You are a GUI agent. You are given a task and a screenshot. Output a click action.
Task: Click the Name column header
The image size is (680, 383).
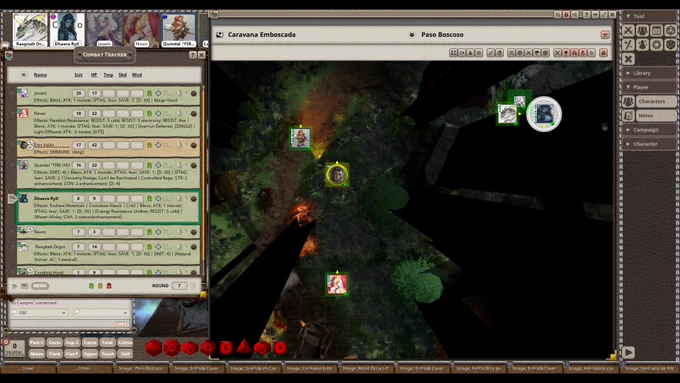click(40, 75)
